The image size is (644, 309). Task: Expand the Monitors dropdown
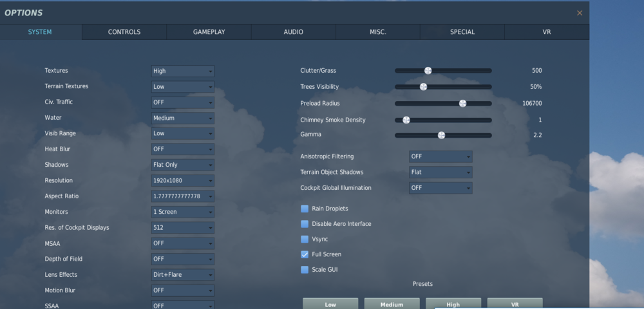coord(182,212)
